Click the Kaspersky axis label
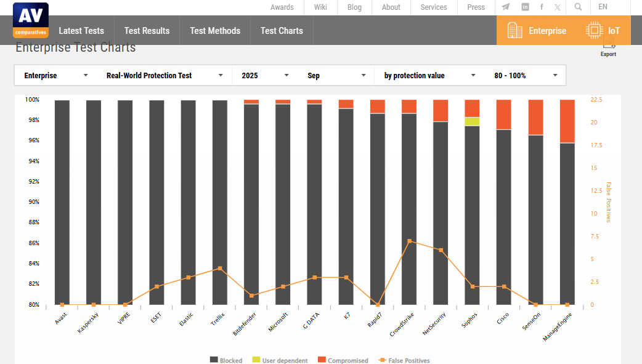Screen dimensions: 642x364 click(88, 323)
